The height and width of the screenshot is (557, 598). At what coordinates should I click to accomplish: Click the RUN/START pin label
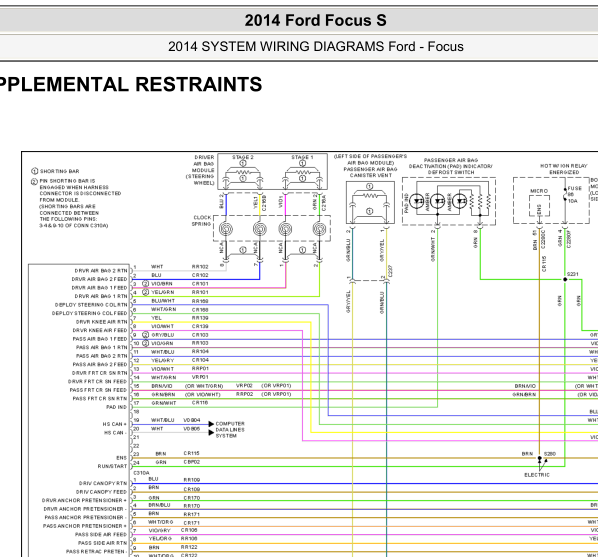coord(112,466)
